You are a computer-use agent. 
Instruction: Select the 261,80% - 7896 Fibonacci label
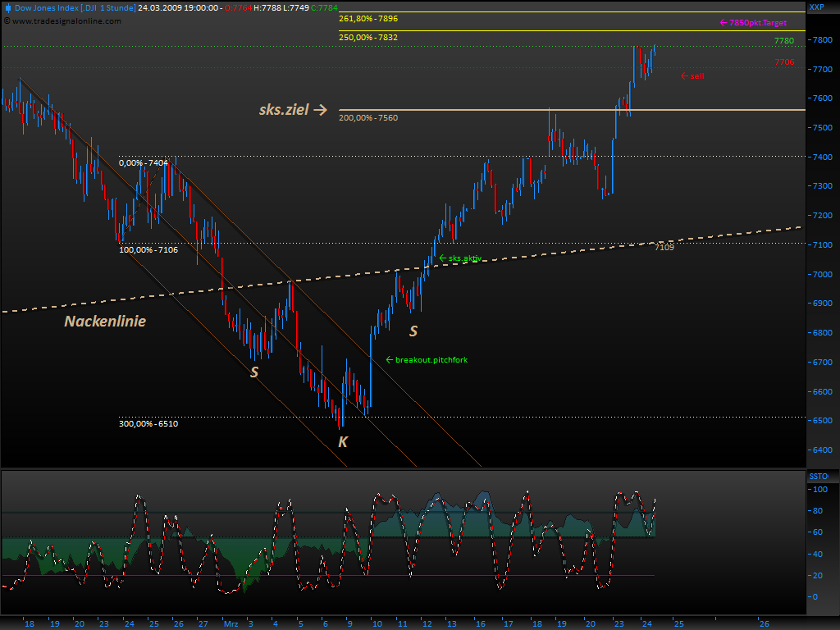pos(368,19)
